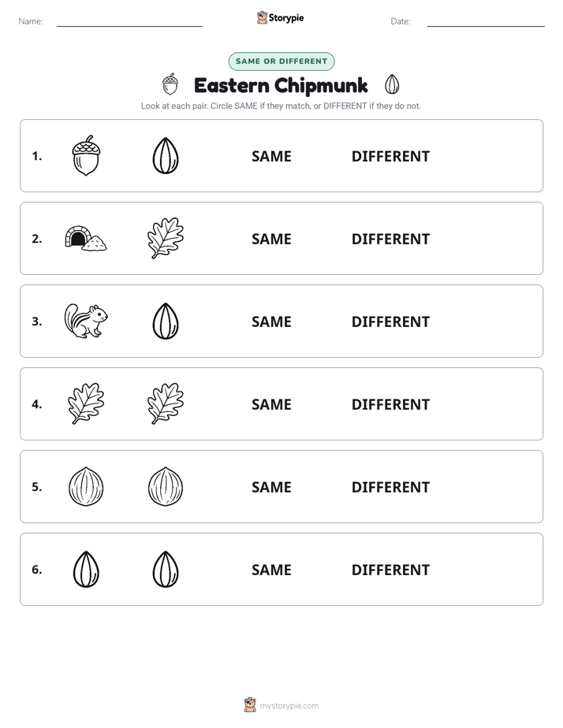The width and height of the screenshot is (563, 728).
Task: Select SAME for pair 5
Action: pos(271,487)
